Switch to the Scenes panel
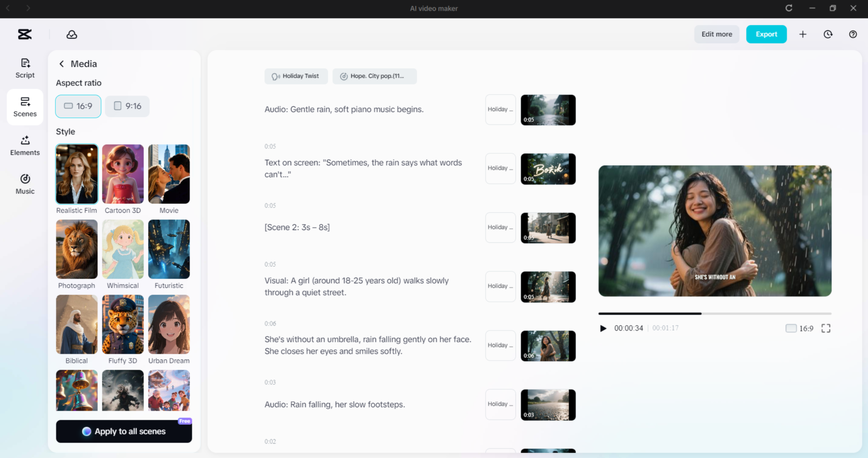Image resolution: width=868 pixels, height=458 pixels. (24, 107)
